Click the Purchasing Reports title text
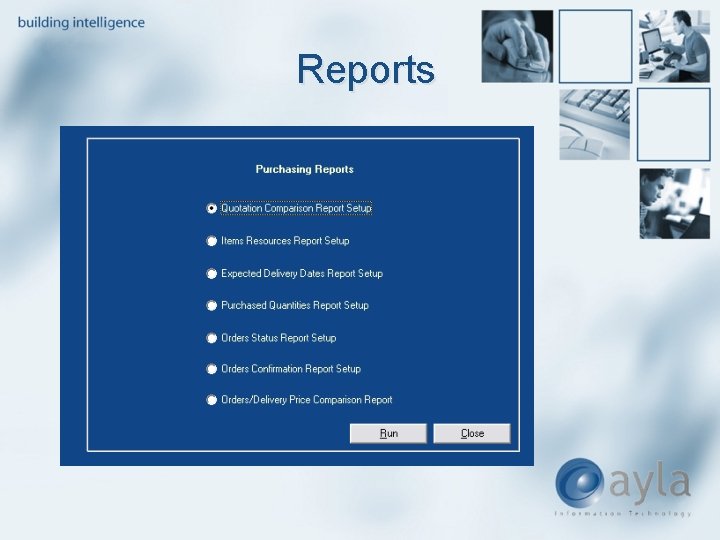This screenshot has width=720, height=540. [x=304, y=169]
